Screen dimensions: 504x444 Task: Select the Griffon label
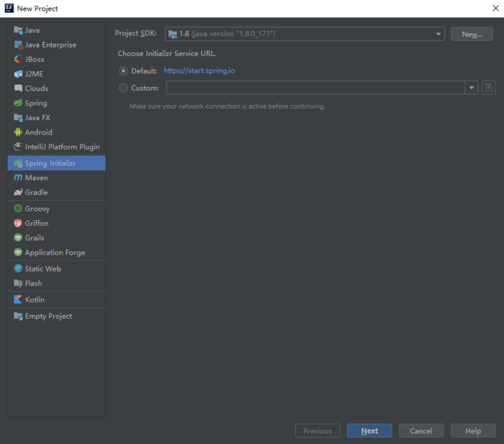click(x=37, y=223)
